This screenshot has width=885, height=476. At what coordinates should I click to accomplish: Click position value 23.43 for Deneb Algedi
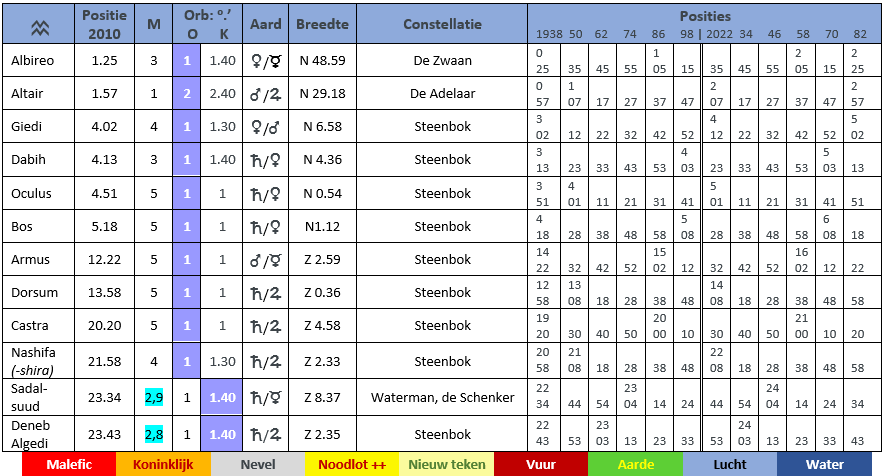pyautogui.click(x=104, y=434)
